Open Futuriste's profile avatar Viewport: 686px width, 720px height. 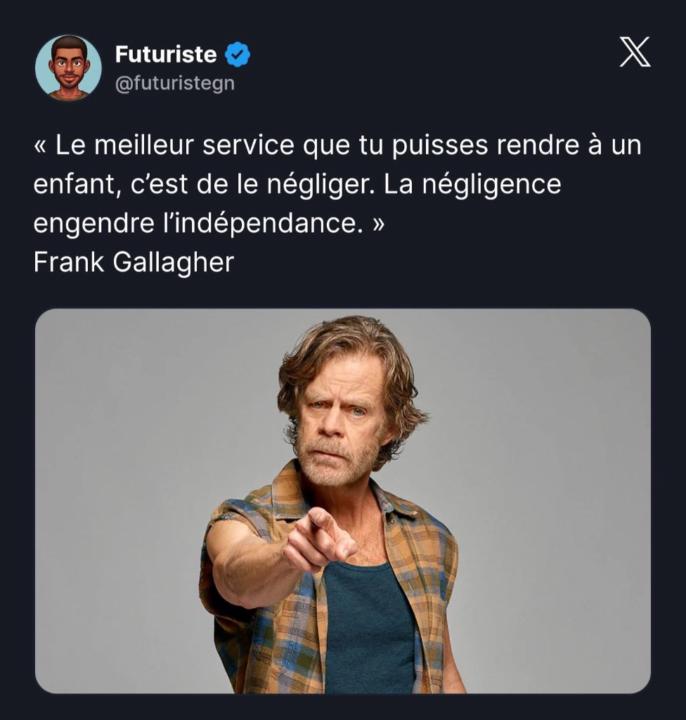68,68
